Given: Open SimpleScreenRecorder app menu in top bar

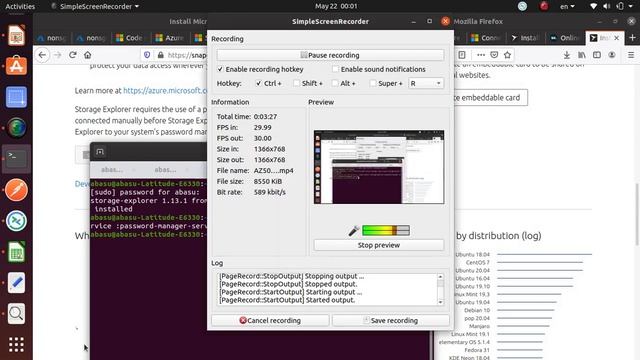Looking at the screenshot, I should pos(96,6).
